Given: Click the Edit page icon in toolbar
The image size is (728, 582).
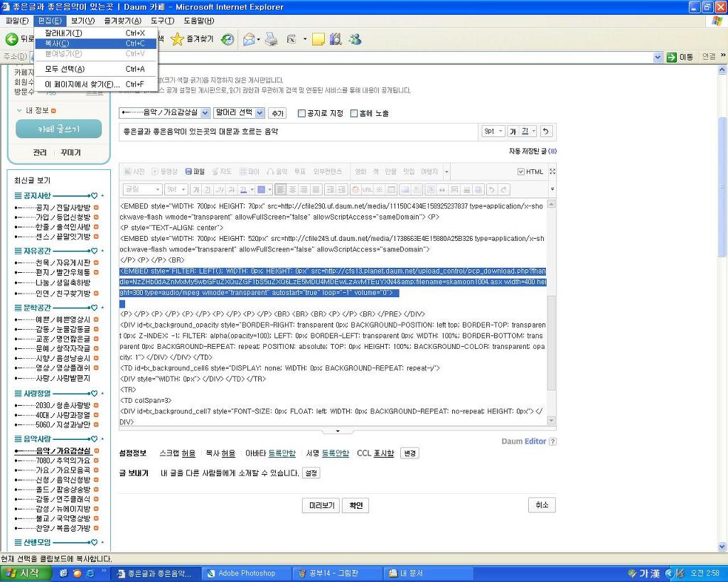Looking at the screenshot, I should 291,40.
